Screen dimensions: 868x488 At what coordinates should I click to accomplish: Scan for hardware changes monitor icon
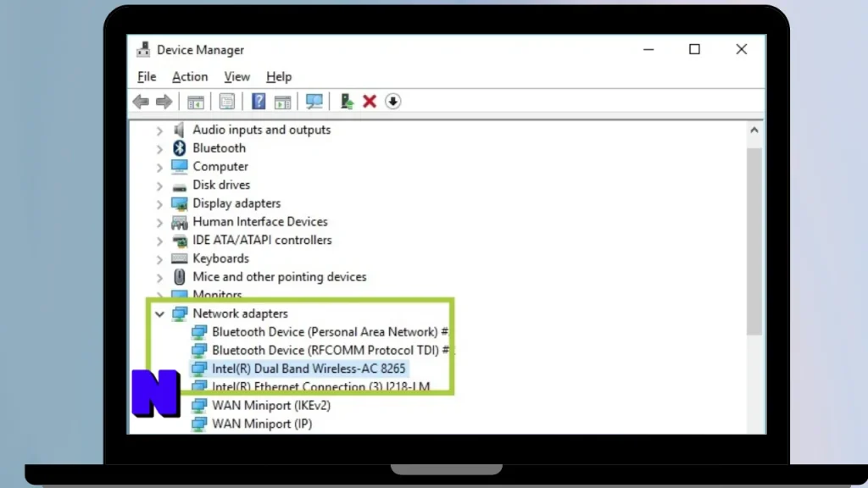314,102
